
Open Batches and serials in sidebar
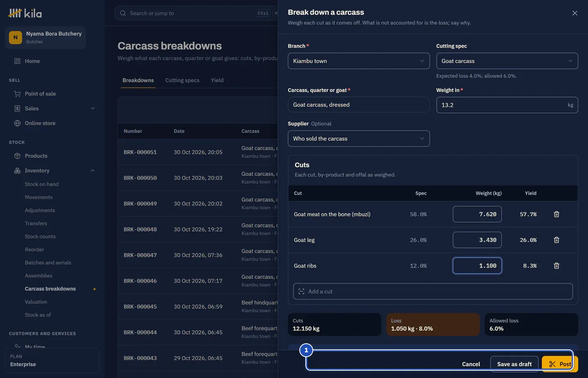pos(48,263)
